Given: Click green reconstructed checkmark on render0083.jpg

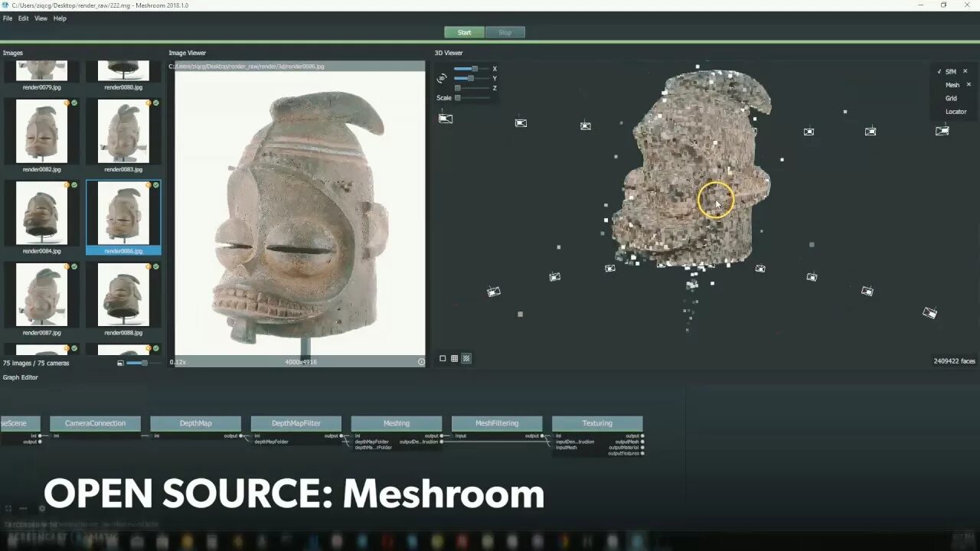Looking at the screenshot, I should tap(156, 103).
